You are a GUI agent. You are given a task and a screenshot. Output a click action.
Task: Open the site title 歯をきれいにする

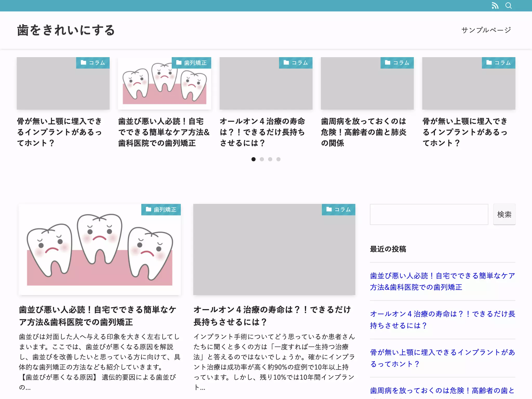point(66,30)
